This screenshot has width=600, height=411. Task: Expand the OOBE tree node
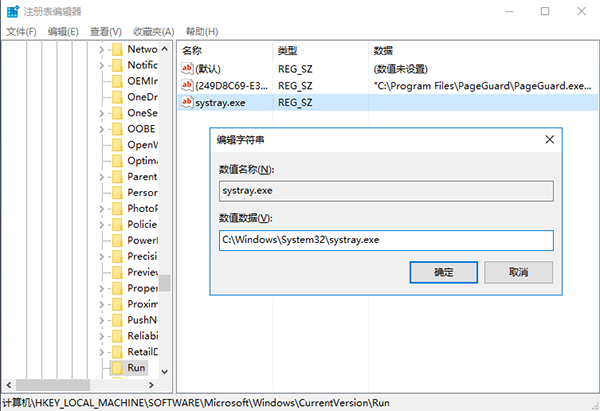[101, 129]
